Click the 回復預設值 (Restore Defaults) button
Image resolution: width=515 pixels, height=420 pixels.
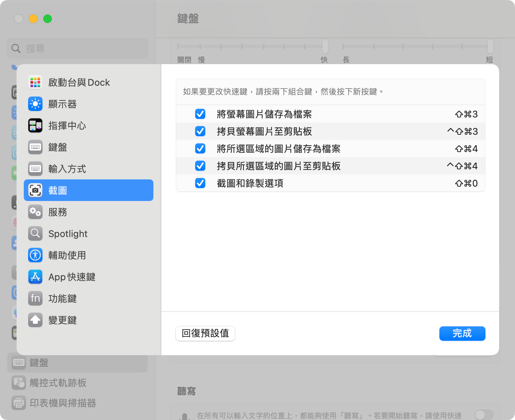point(205,334)
